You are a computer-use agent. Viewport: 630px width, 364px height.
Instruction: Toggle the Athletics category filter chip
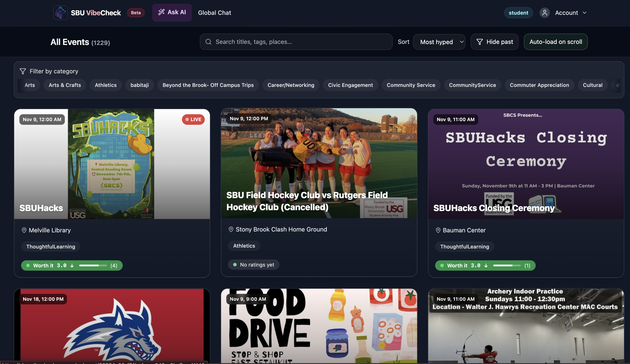pyautogui.click(x=106, y=85)
